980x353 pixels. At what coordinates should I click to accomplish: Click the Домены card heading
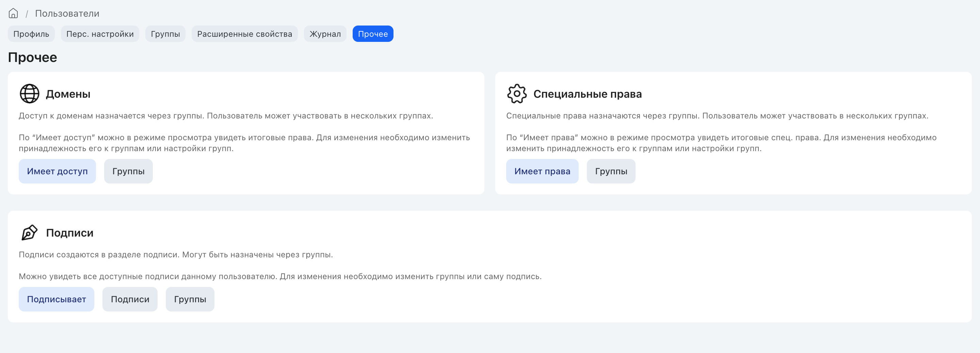(x=68, y=94)
